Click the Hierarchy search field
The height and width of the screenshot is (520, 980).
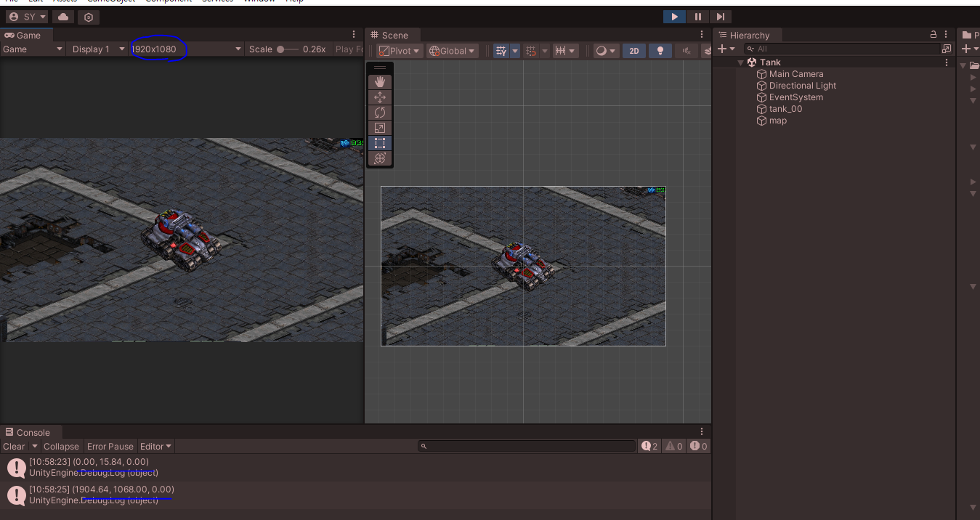[x=842, y=49]
